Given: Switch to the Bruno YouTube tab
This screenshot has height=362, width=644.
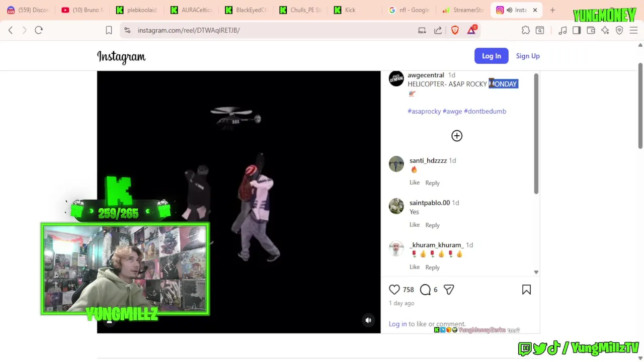Looking at the screenshot, I should [83, 10].
